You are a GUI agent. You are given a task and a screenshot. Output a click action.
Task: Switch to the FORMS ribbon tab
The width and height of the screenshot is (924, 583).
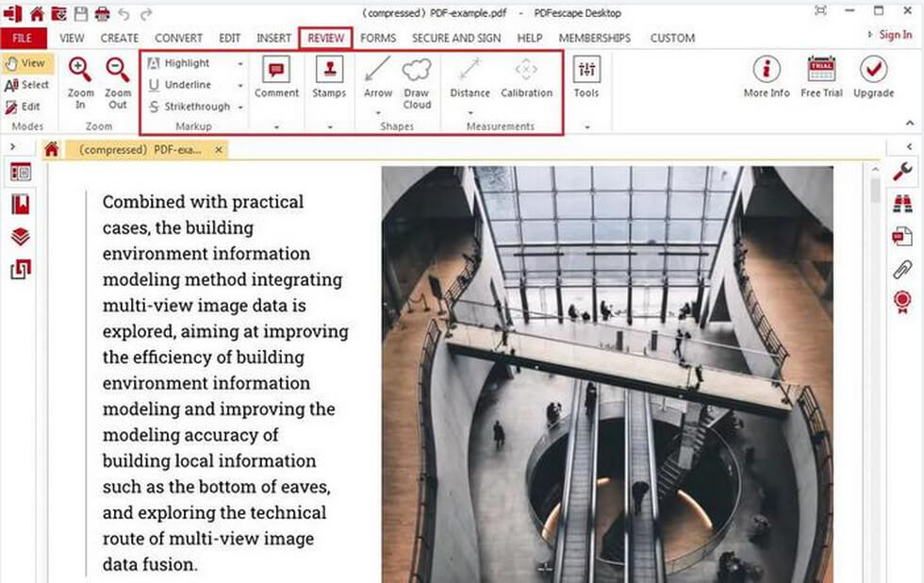[378, 38]
